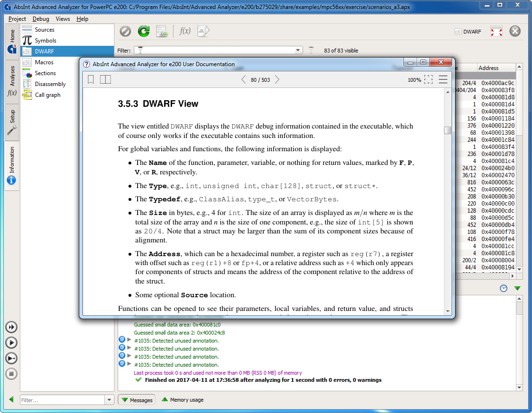Image resolution: width=532 pixels, height=413 pixels.
Task: Toggle the Memory usage panel button
Action: [183, 400]
